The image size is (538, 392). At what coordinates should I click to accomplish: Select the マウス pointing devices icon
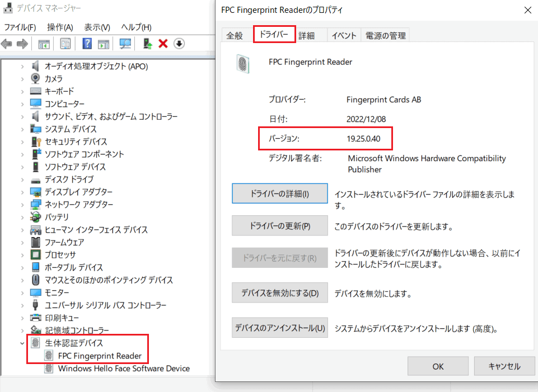pos(35,280)
